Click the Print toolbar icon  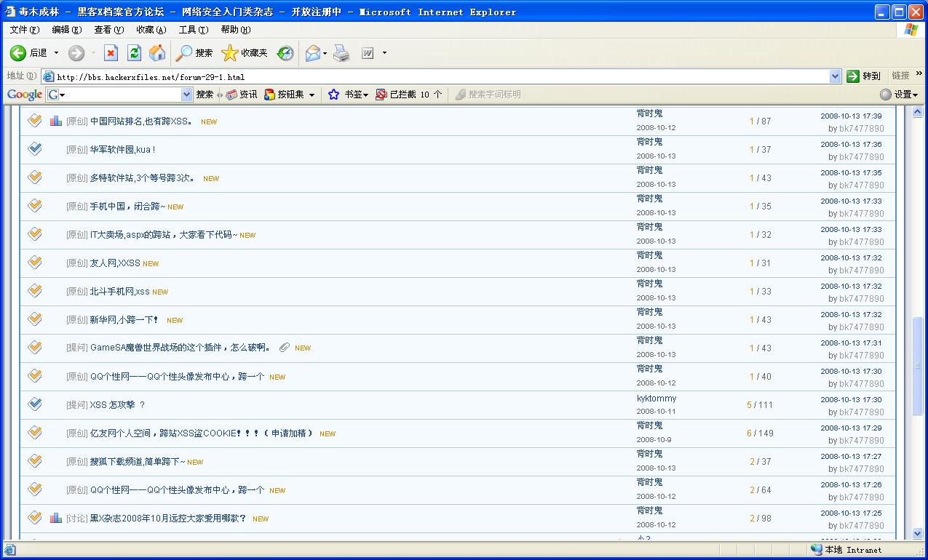(x=341, y=53)
